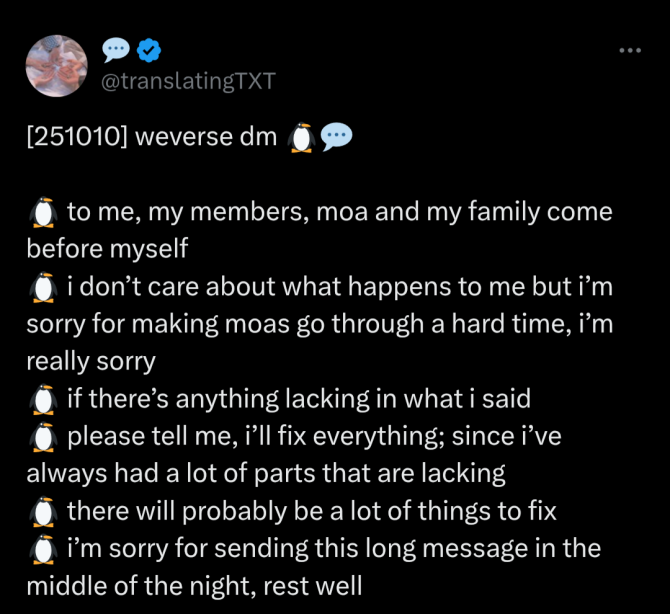The image size is (670, 614).
Task: Click the "before myself" text line
Action: (x=107, y=250)
